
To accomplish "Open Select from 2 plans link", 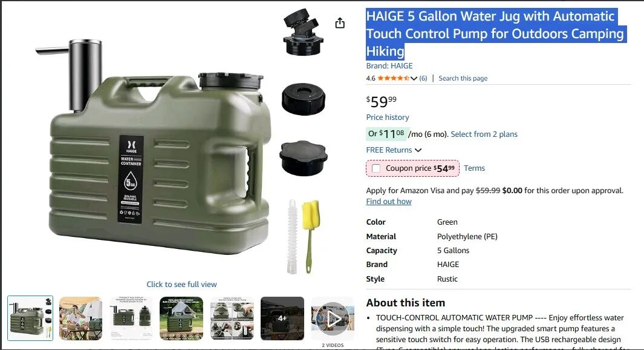I will pyautogui.click(x=484, y=134).
